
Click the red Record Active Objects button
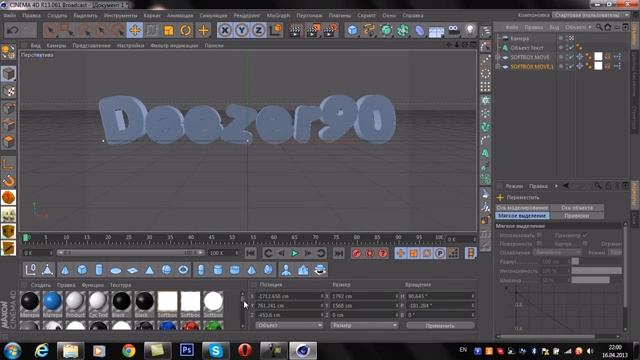(x=356, y=253)
